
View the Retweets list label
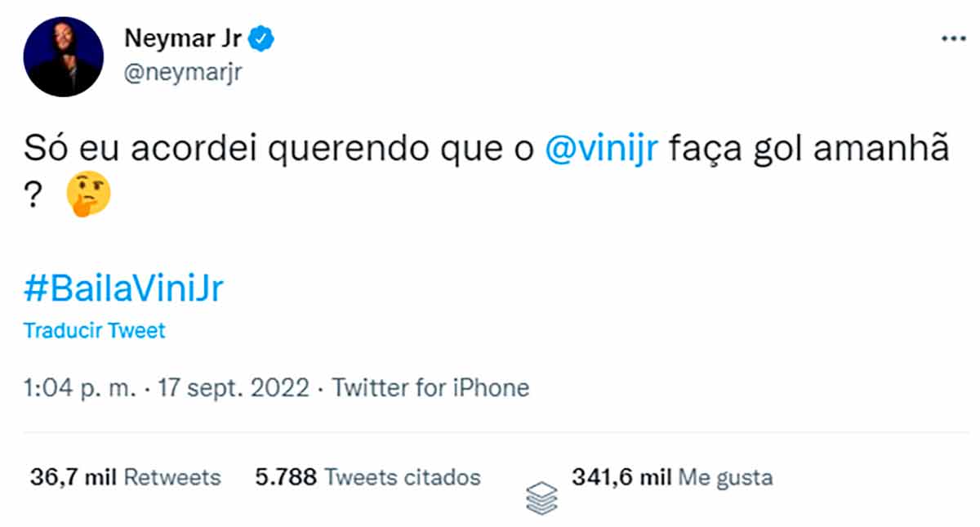(171, 476)
